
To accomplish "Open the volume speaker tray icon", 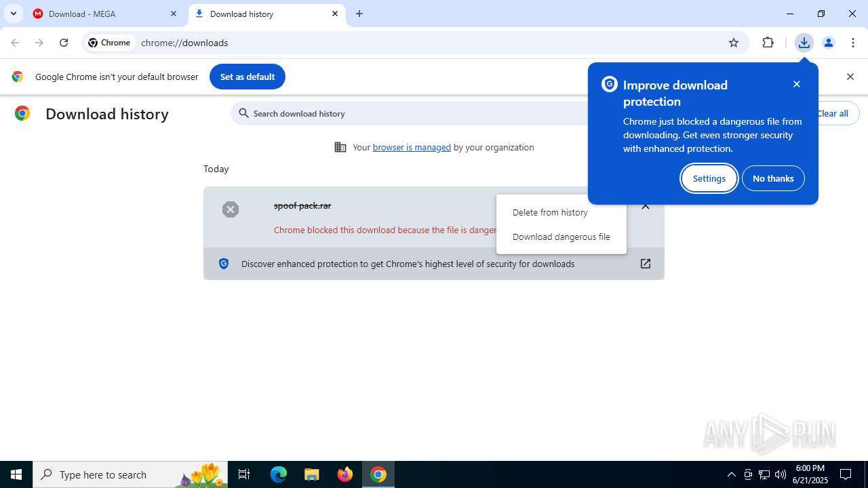I will click(x=781, y=474).
